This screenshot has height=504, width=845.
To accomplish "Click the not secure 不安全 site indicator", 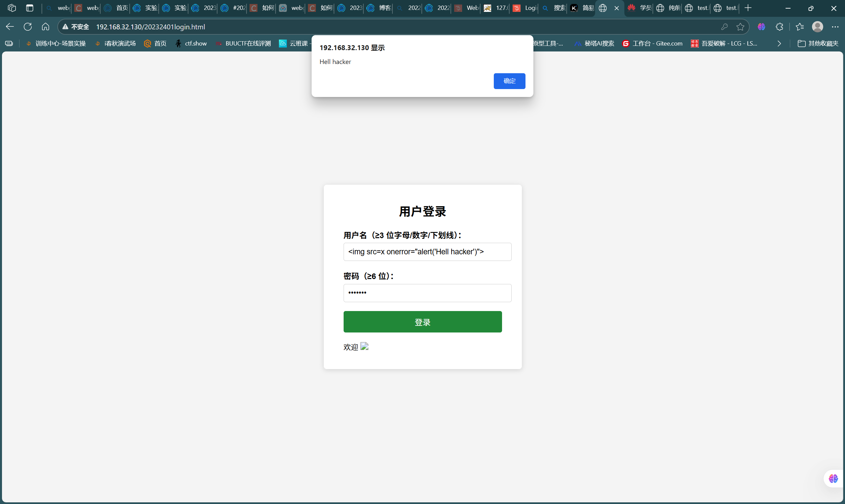I will [76, 27].
